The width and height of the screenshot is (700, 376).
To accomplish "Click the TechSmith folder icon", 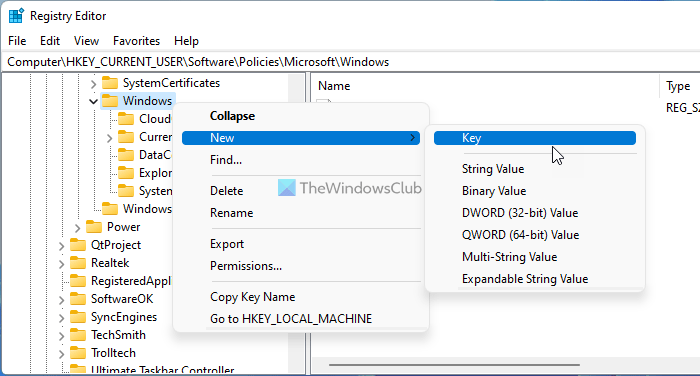I will point(78,335).
